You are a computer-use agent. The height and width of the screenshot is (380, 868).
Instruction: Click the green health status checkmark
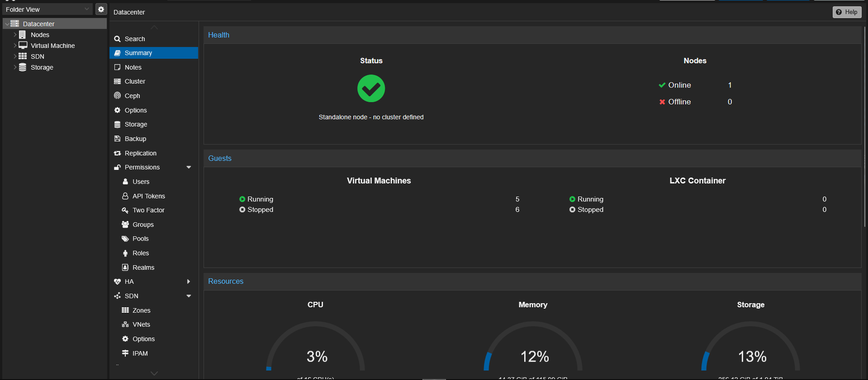point(371,89)
